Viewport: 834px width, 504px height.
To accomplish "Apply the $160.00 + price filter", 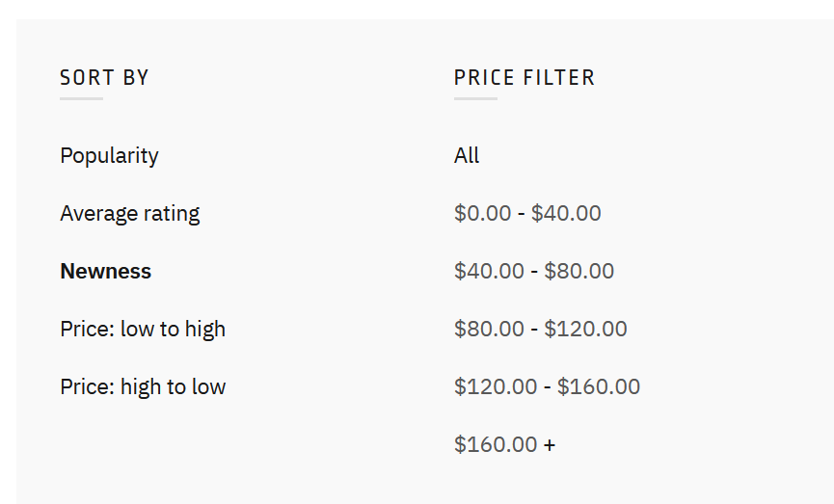I will click(504, 445).
